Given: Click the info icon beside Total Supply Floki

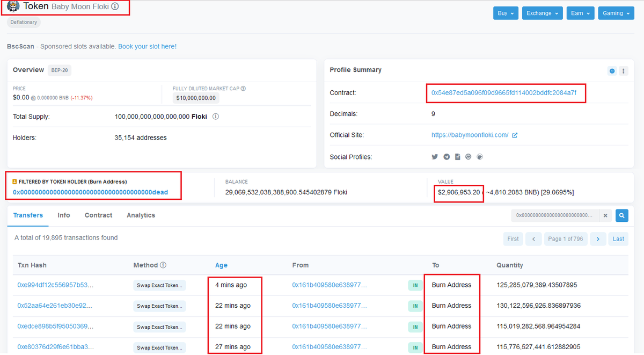Looking at the screenshot, I should (216, 117).
